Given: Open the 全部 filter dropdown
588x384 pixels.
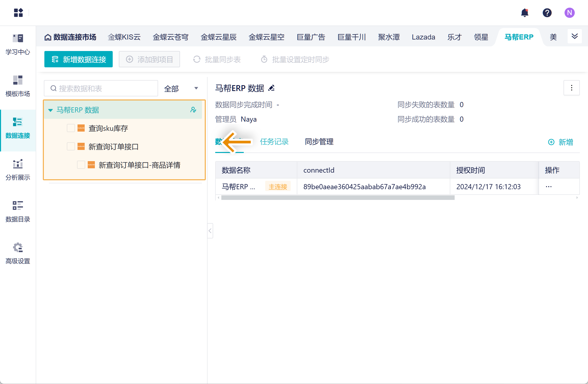Looking at the screenshot, I should point(181,88).
